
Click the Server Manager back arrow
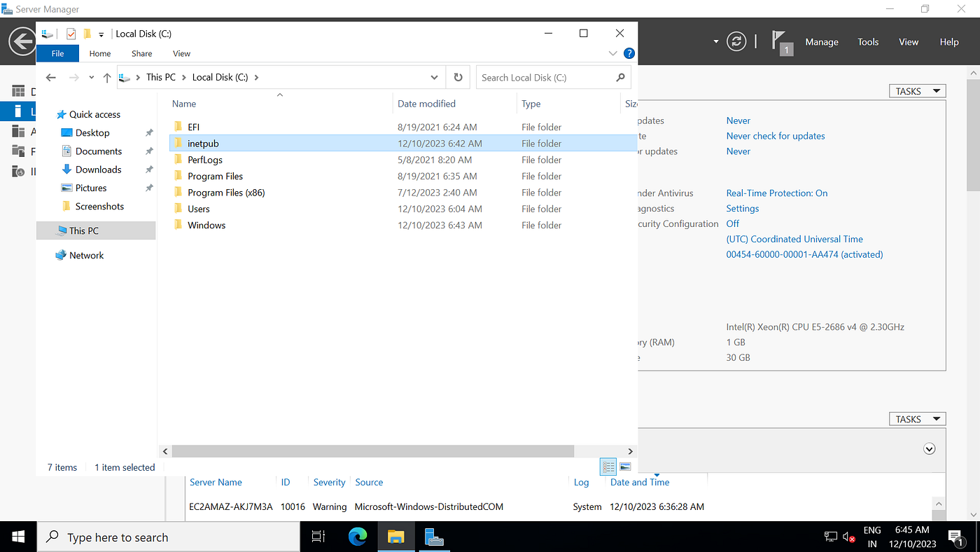click(22, 42)
